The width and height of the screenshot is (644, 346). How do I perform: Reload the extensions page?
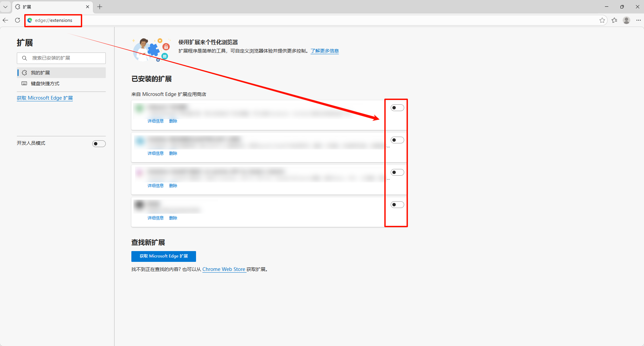click(x=18, y=20)
